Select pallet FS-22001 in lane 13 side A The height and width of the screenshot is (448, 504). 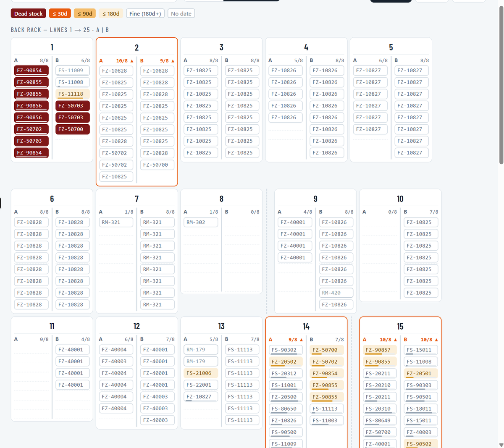coord(201,385)
